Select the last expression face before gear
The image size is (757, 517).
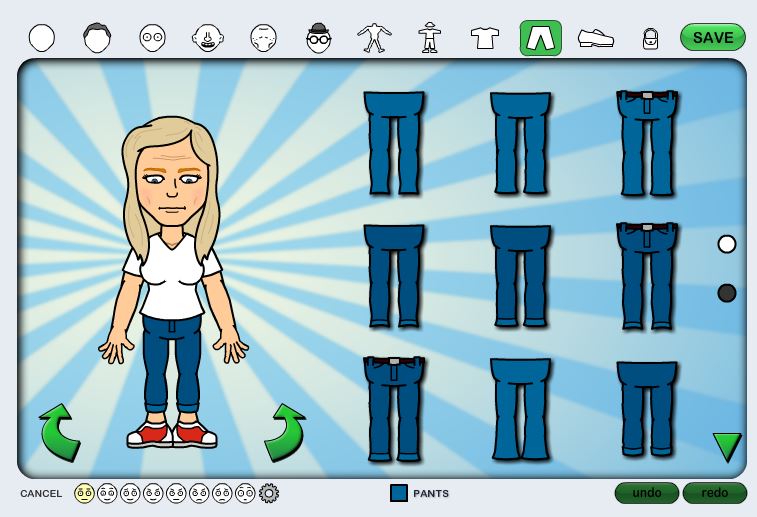245,493
